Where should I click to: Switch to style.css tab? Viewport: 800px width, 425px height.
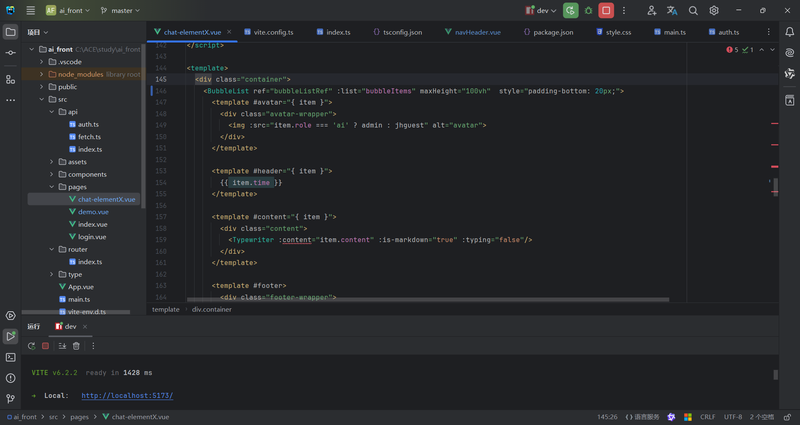tap(614, 32)
